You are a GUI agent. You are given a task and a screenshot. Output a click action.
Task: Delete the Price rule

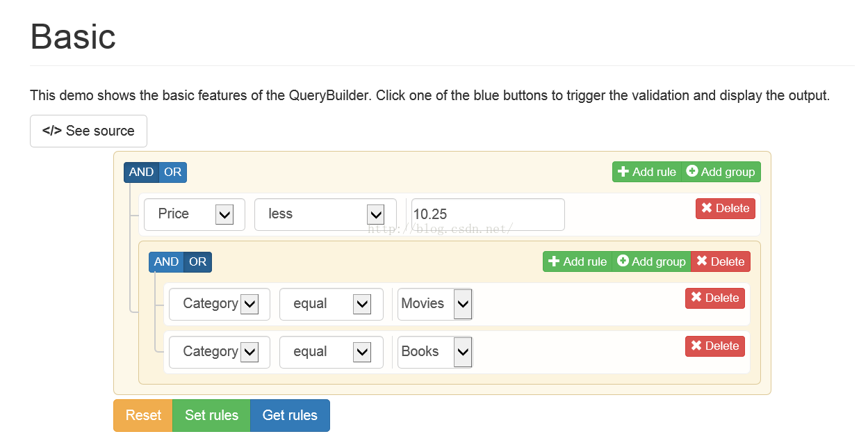coord(726,209)
